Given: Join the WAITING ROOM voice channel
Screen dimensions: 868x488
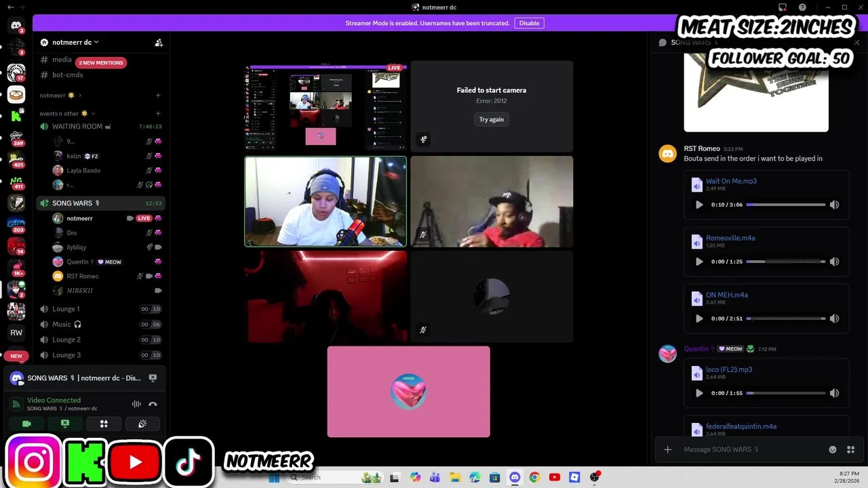Looking at the screenshot, I should [101, 127].
